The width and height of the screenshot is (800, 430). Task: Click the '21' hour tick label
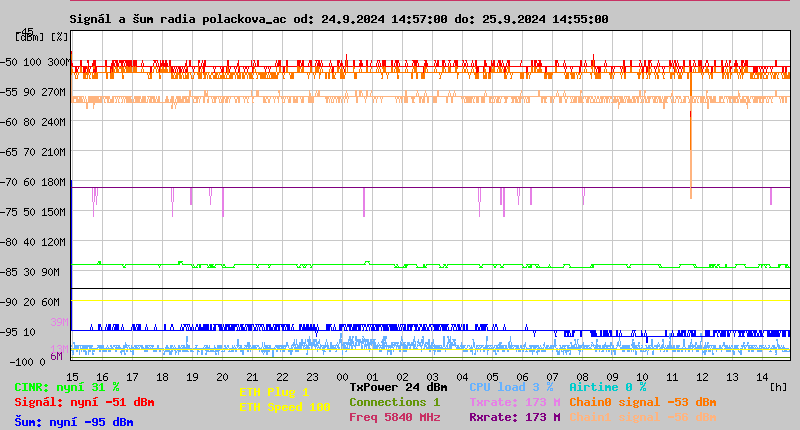[253, 377]
